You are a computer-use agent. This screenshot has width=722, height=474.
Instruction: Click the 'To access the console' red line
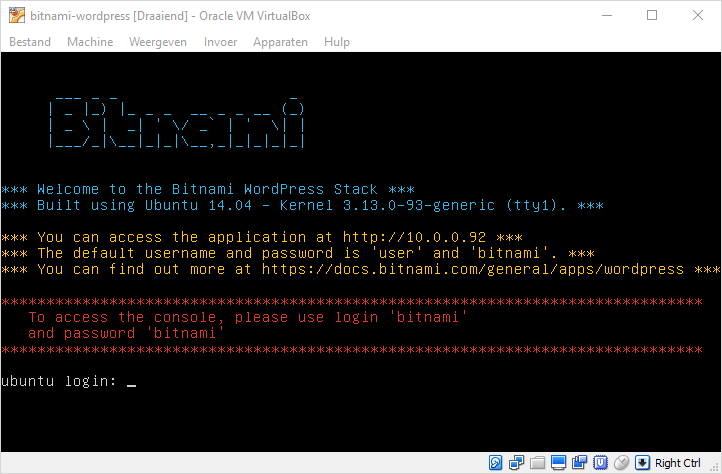(x=248, y=317)
